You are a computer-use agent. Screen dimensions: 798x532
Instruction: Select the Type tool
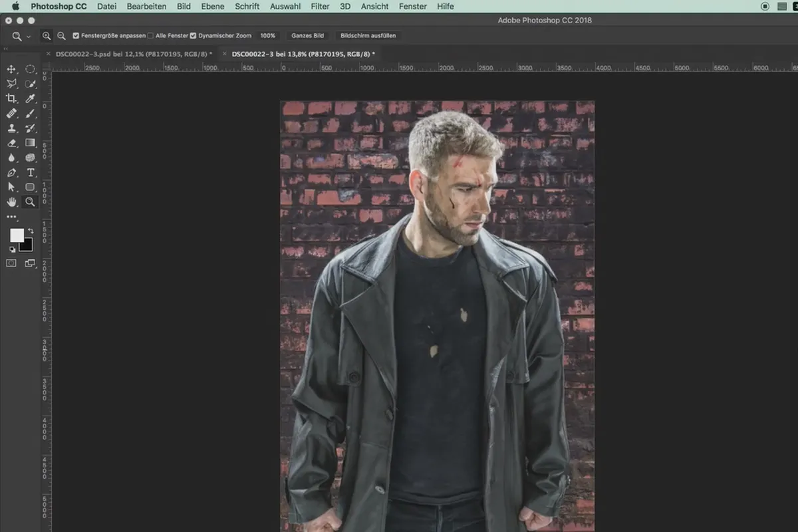[31, 172]
